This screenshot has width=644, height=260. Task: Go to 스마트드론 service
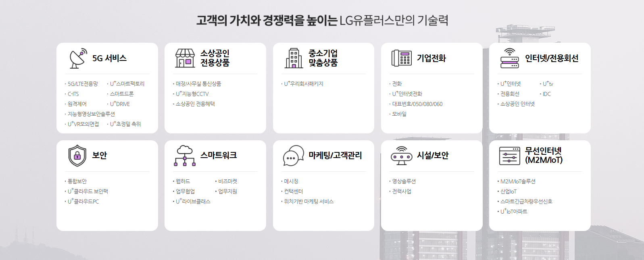coord(122,94)
